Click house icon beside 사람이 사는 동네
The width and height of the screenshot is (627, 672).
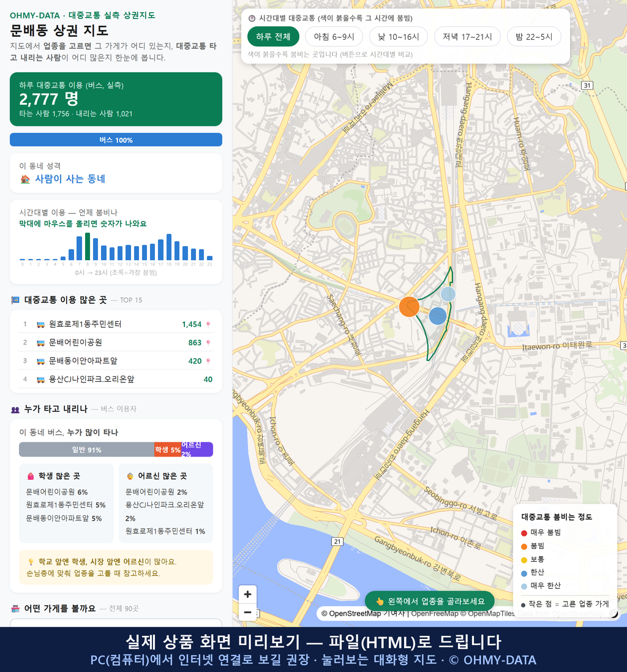[x=25, y=179]
